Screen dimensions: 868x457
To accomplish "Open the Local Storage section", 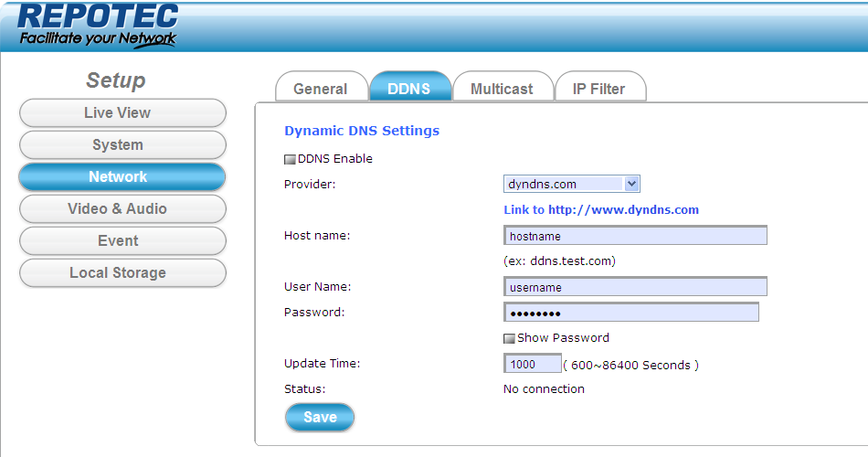I will tap(122, 273).
